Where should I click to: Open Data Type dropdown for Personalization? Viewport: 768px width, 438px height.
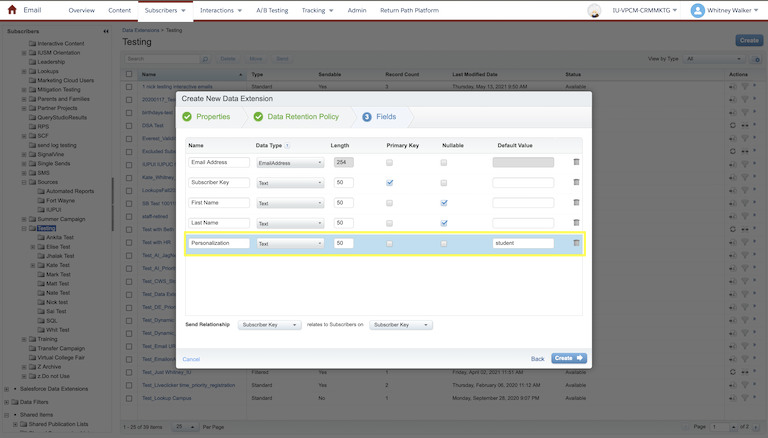pyautogui.click(x=290, y=243)
